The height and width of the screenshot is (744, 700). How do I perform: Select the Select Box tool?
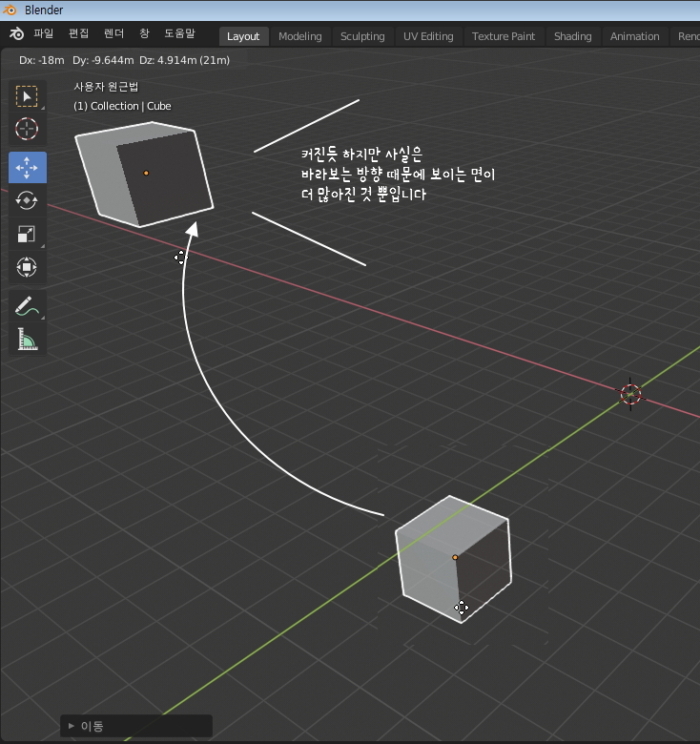coord(27,95)
